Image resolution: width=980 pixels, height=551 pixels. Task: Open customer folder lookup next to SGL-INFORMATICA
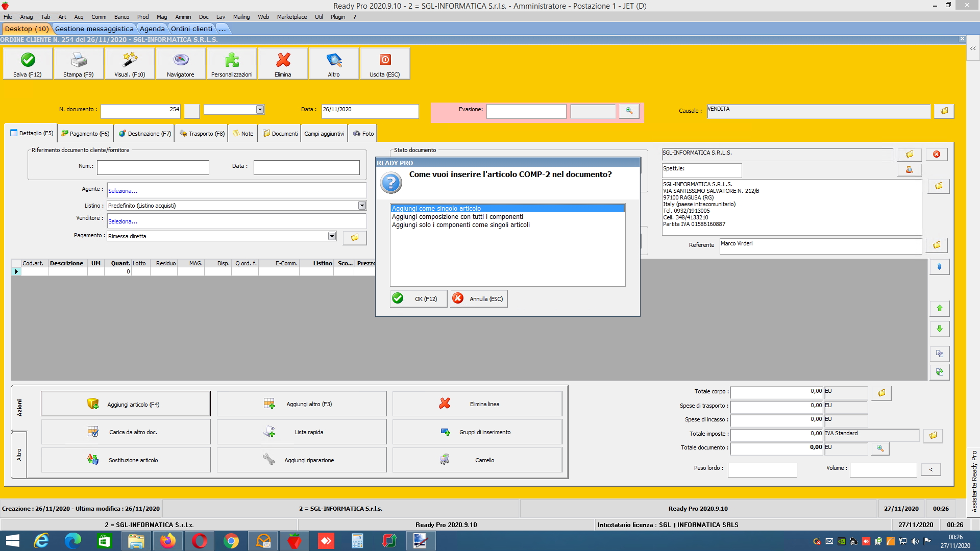click(910, 154)
